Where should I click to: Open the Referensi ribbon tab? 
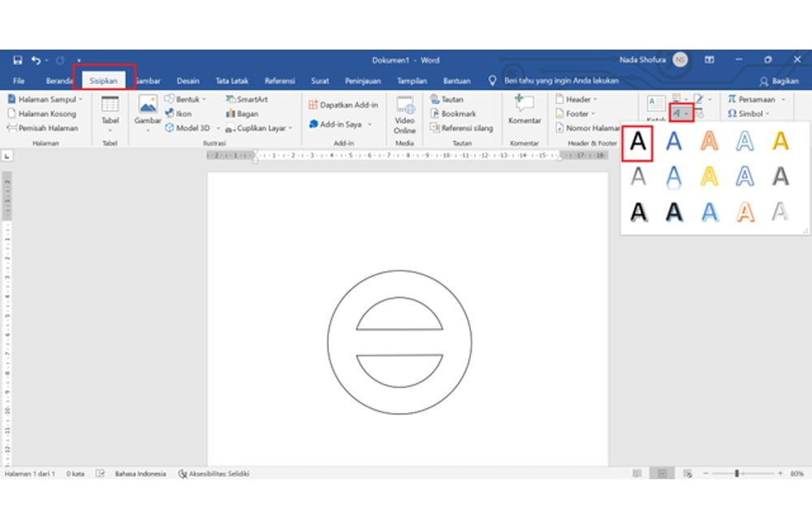[x=280, y=80]
